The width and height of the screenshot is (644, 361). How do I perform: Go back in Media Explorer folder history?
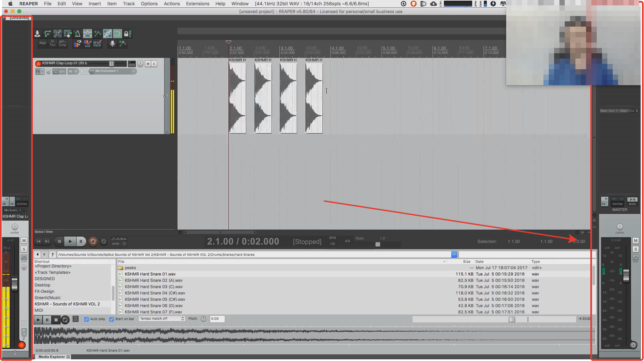click(38, 255)
